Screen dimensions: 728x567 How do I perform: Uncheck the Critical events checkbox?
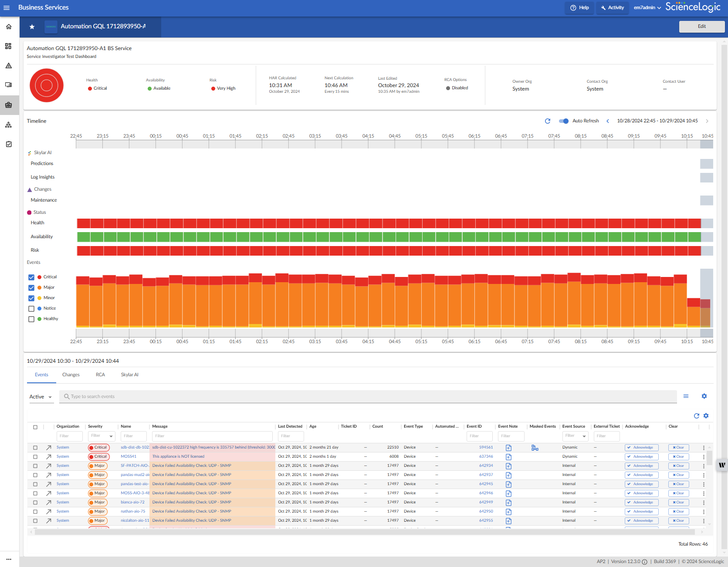31,277
